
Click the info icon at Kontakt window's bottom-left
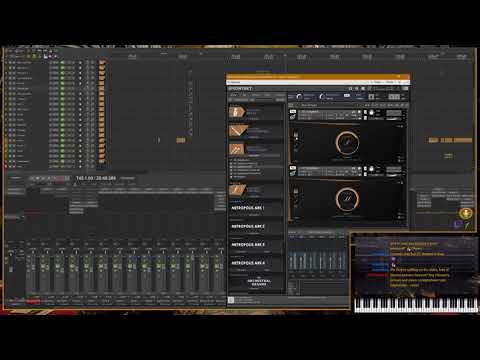point(231,300)
